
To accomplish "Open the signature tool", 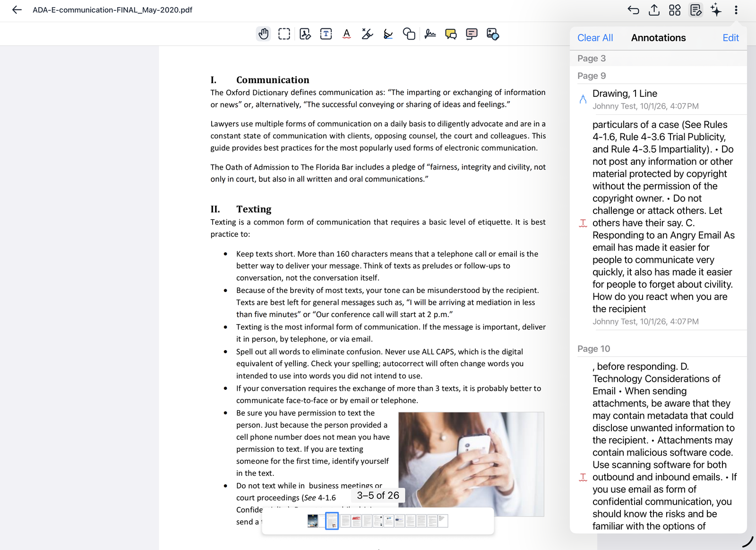I will [430, 34].
